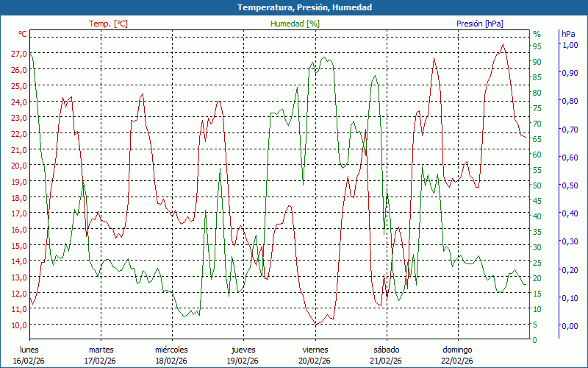This screenshot has height=368, width=588.
Task: Pick the martes day label
Action: tap(101, 350)
